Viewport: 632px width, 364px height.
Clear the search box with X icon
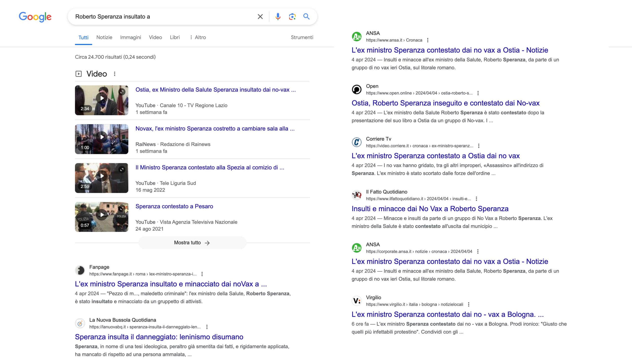260,17
